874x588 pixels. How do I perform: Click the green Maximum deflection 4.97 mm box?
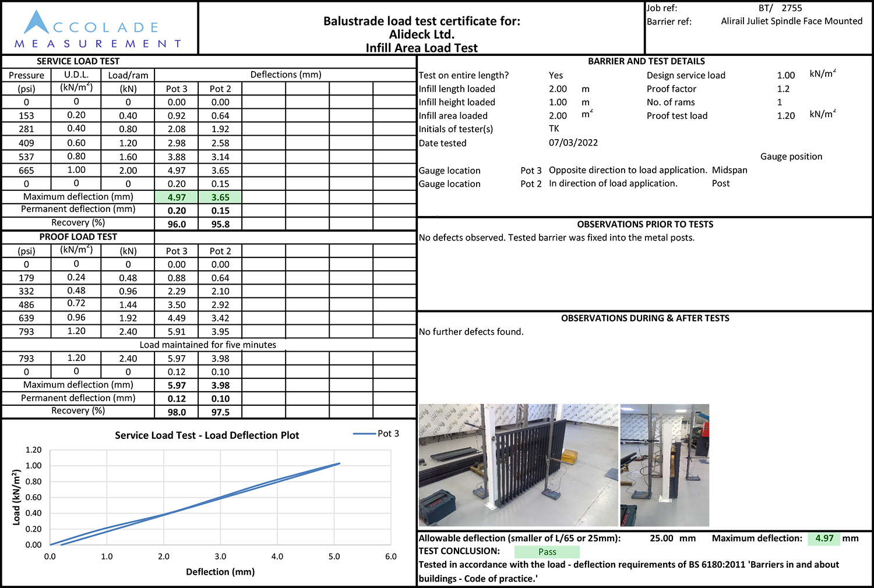tap(824, 539)
